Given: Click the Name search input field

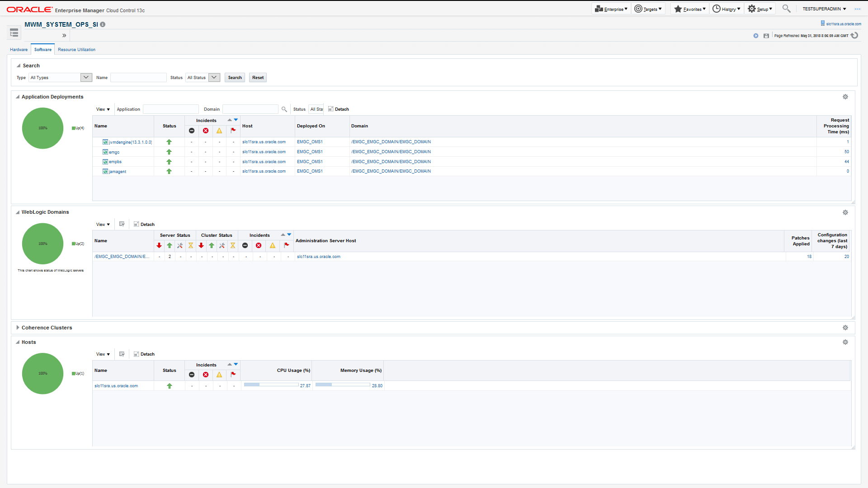Looking at the screenshot, I should [x=138, y=78].
